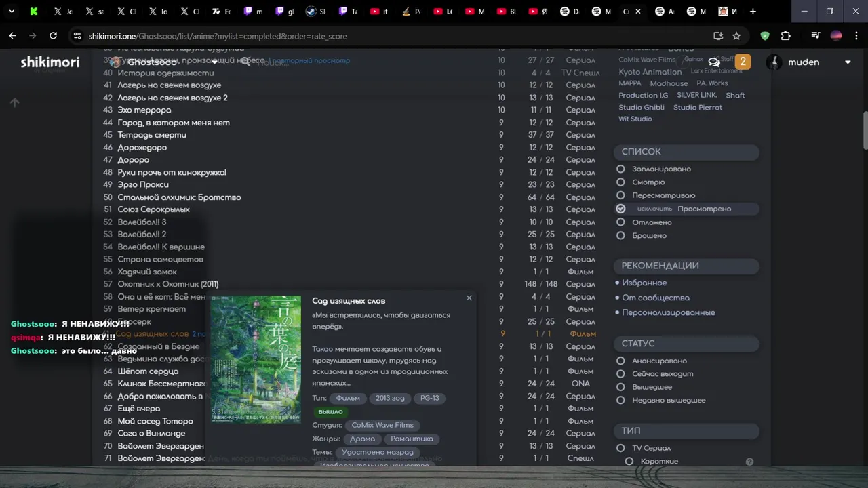Uncheck the Просмотрено list filter
Image resolution: width=868 pixels, height=488 pixels.
point(620,209)
